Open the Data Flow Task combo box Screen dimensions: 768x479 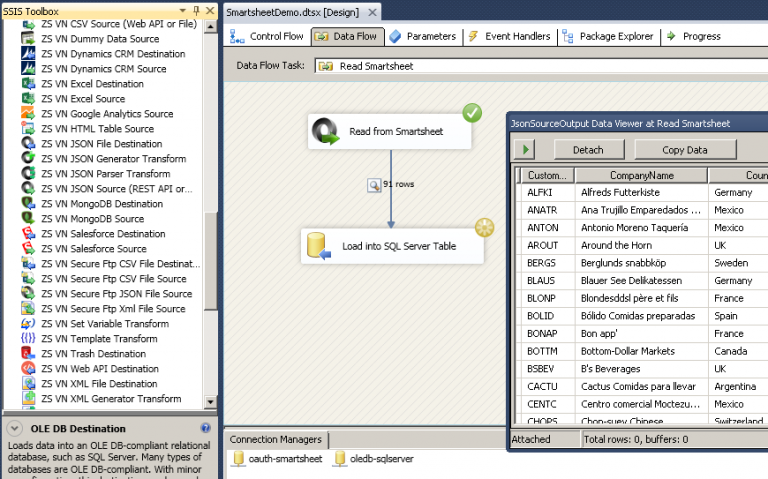coord(541,66)
